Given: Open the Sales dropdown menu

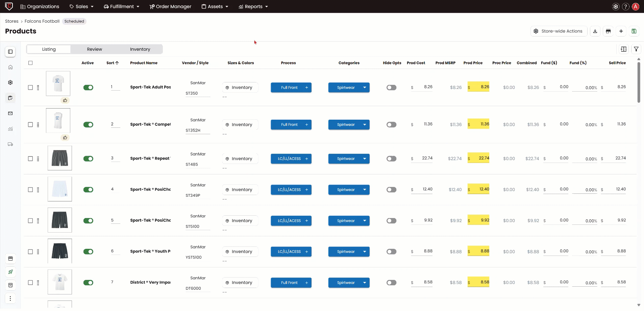Looking at the screenshot, I should pyautogui.click(x=81, y=6).
